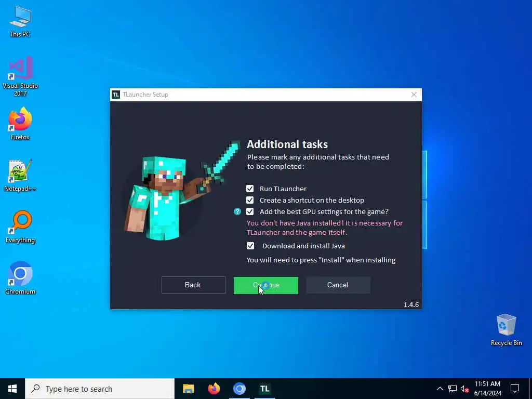Show hidden system tray icons
Screen dimensions: 532x399
(x=440, y=389)
